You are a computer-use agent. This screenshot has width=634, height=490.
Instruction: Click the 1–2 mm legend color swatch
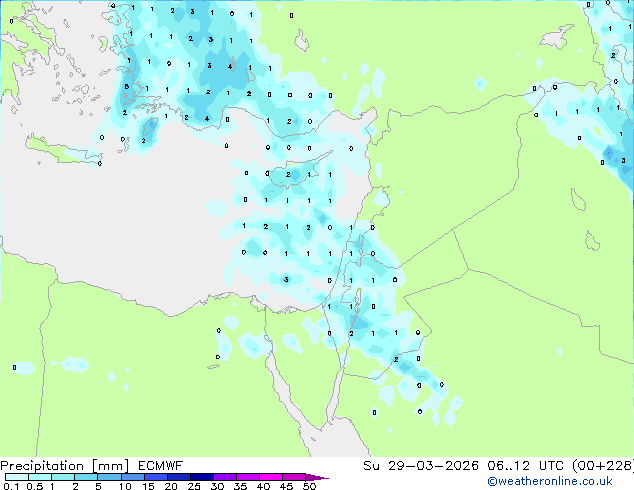click(63, 477)
